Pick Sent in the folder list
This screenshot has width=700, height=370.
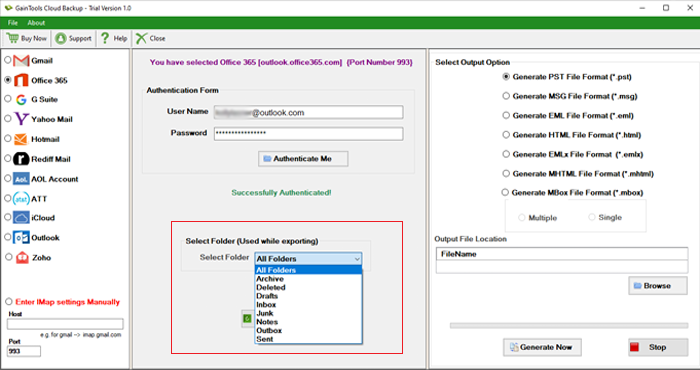coord(308,339)
